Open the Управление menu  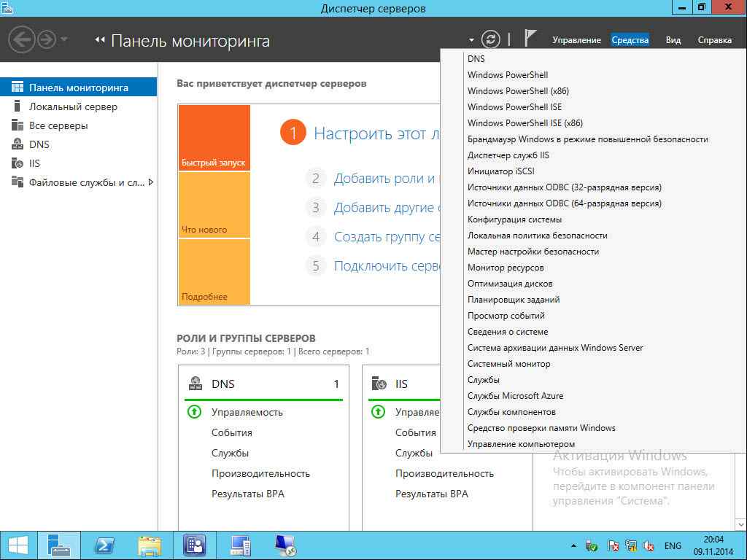point(576,40)
